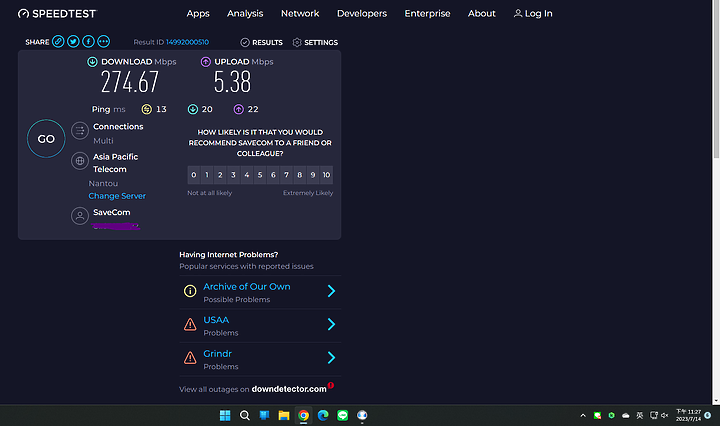Share the result on Twitter
This screenshot has height=426, width=720.
click(x=73, y=41)
